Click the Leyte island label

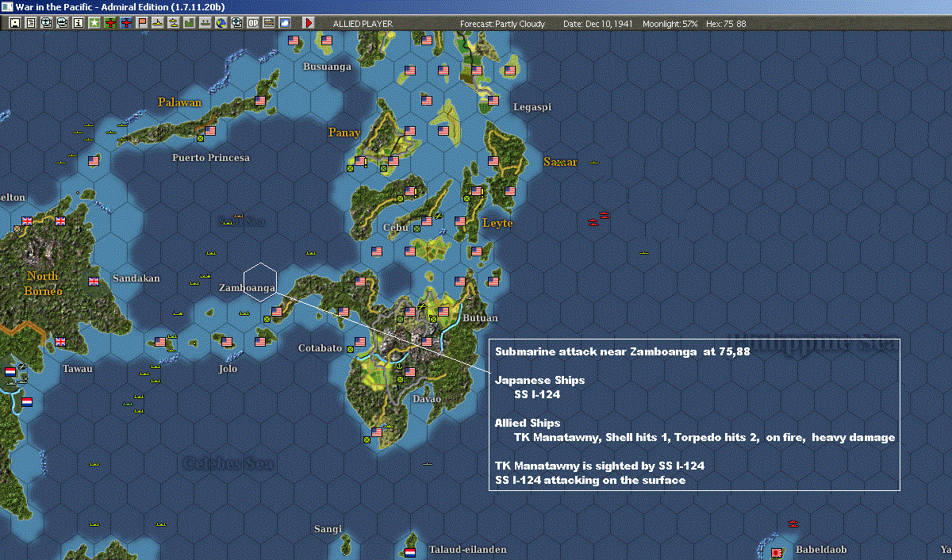497,223
